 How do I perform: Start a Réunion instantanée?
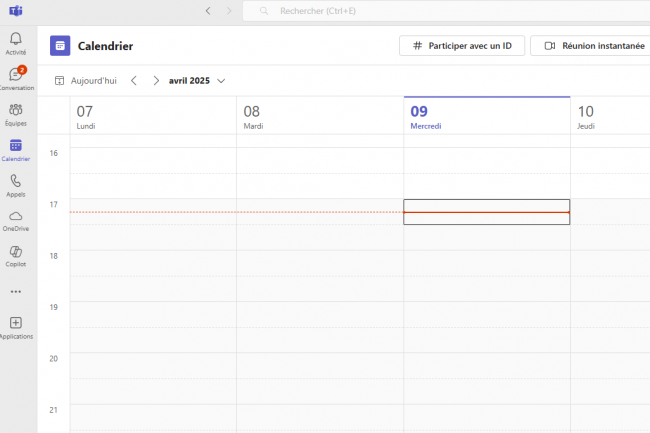589,46
